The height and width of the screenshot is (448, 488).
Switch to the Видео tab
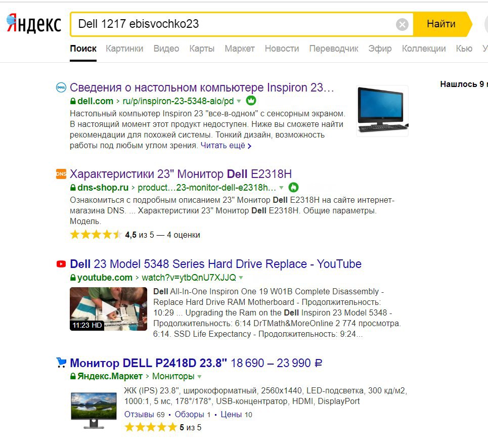[x=166, y=49]
